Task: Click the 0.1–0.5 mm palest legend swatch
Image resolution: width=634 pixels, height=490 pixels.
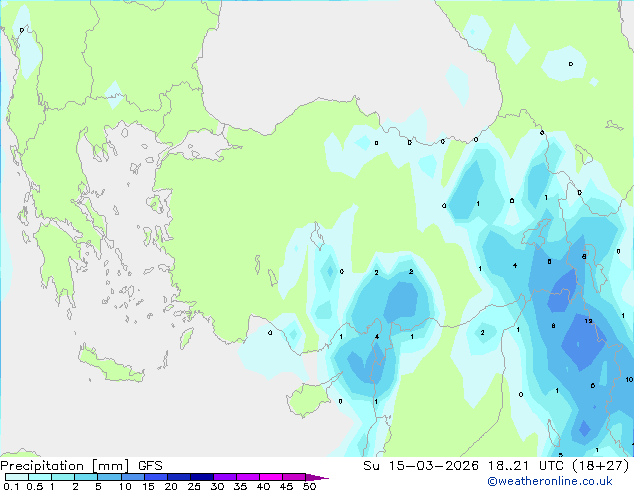Action: (x=17, y=477)
